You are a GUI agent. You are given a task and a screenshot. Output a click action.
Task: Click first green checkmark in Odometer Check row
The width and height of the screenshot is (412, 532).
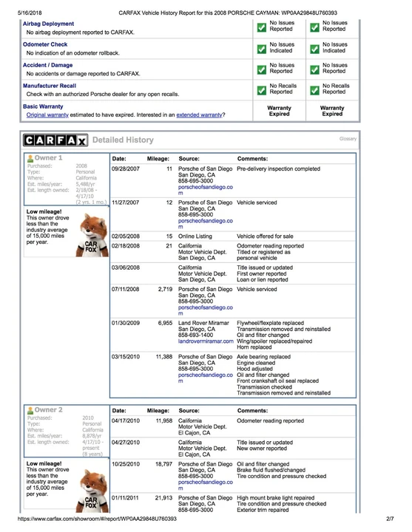(262, 50)
